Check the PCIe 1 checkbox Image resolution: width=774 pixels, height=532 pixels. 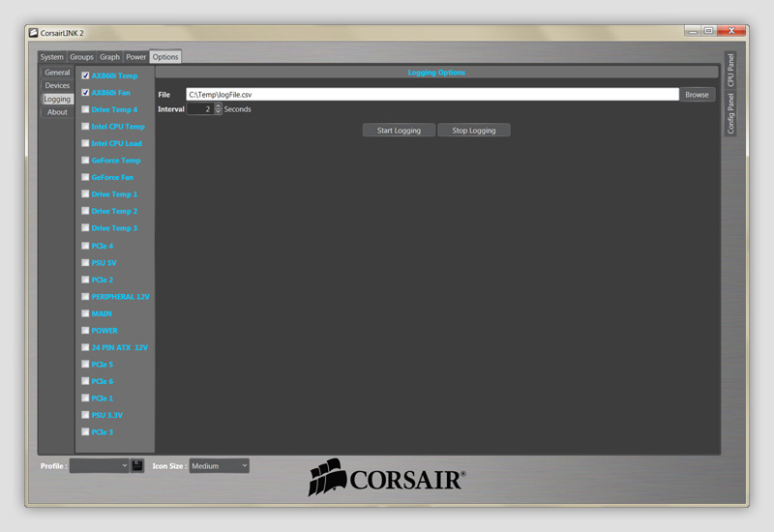point(85,398)
